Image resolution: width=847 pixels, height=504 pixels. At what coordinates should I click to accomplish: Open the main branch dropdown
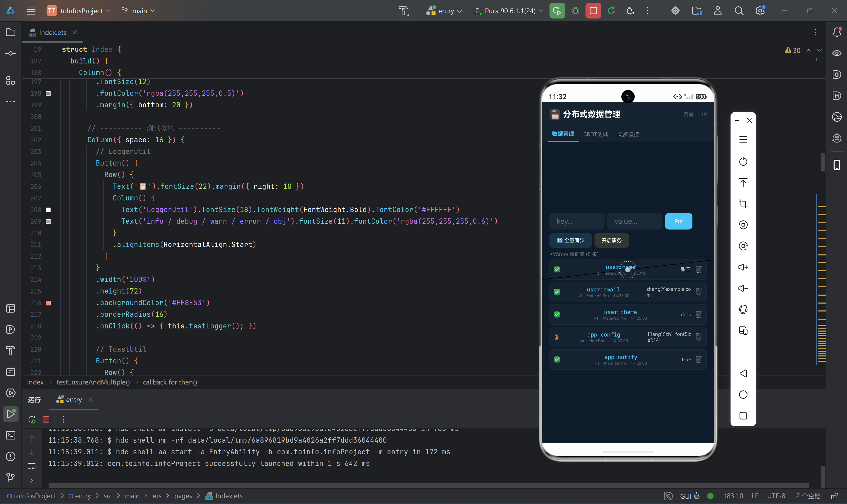point(138,11)
